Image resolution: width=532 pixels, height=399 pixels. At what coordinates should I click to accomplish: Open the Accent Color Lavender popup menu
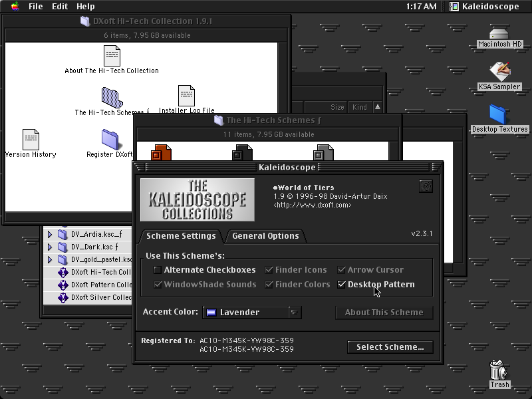(252, 312)
